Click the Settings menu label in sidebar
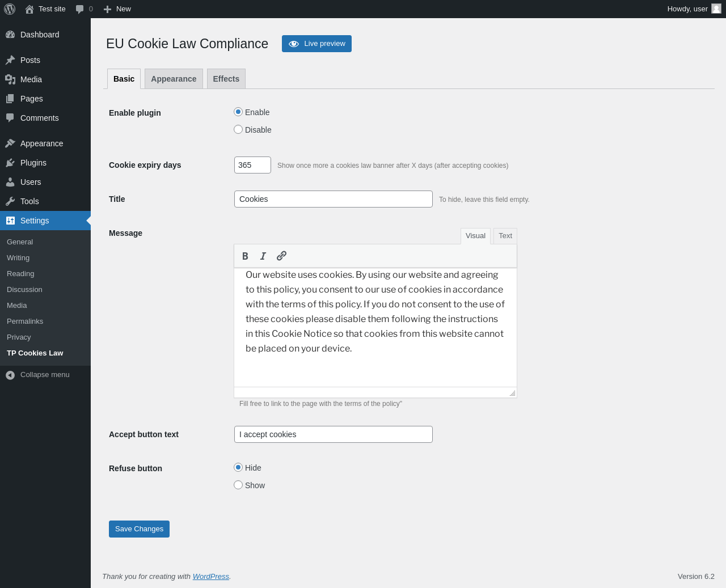The image size is (726, 588). [35, 221]
